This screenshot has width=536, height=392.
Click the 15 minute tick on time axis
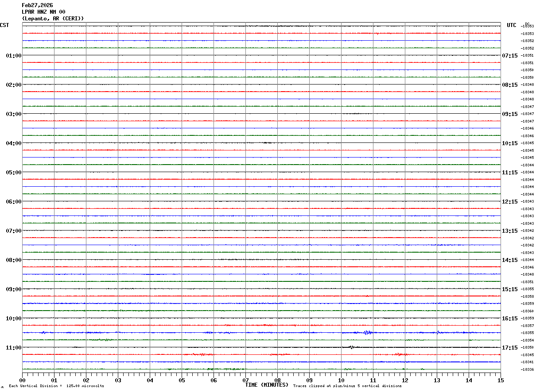[x=501, y=380]
